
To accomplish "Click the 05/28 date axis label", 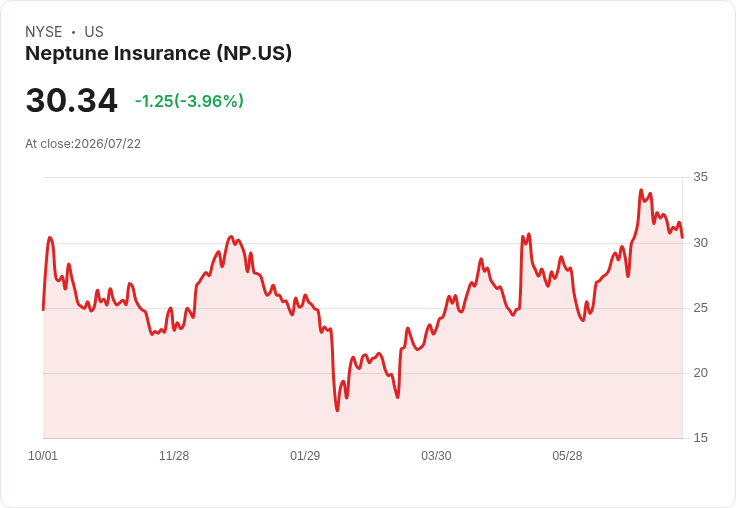I will click(x=567, y=455).
